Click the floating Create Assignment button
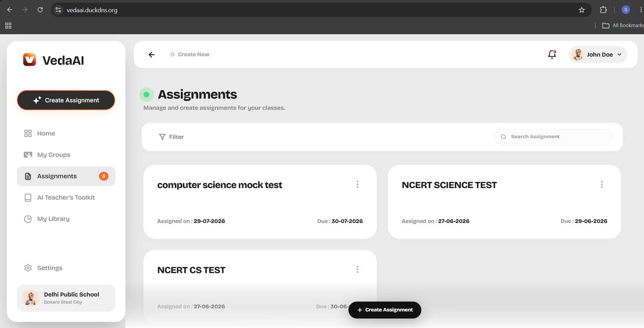The height and width of the screenshot is (328, 644). coord(385,310)
